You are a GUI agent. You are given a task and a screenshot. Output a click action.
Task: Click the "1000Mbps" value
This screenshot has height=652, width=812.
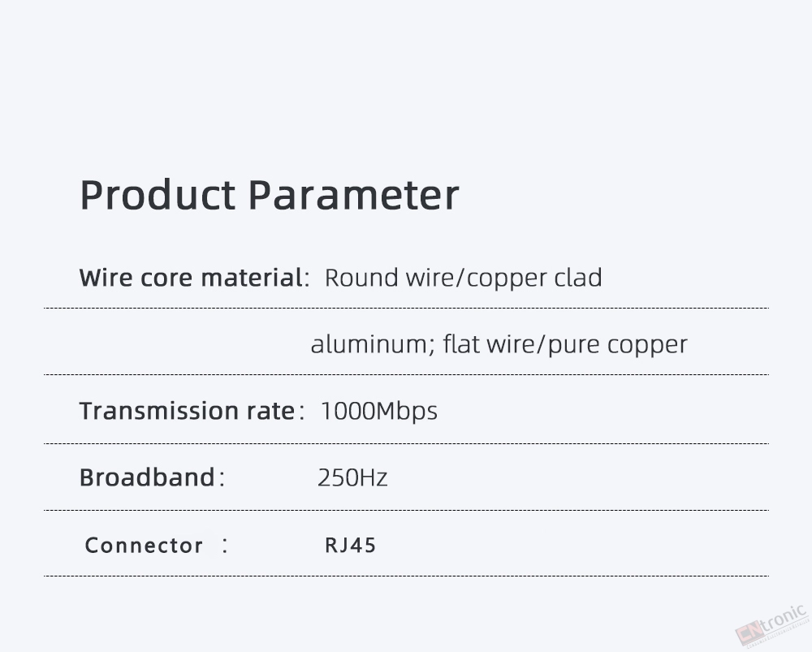378,411
